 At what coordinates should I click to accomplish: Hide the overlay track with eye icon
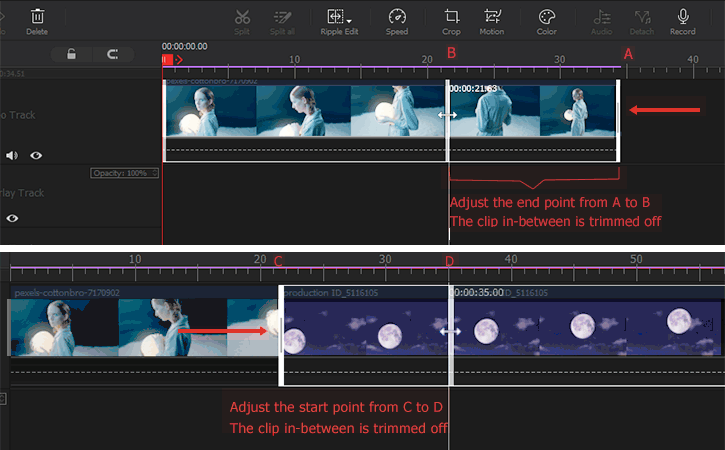(12, 218)
